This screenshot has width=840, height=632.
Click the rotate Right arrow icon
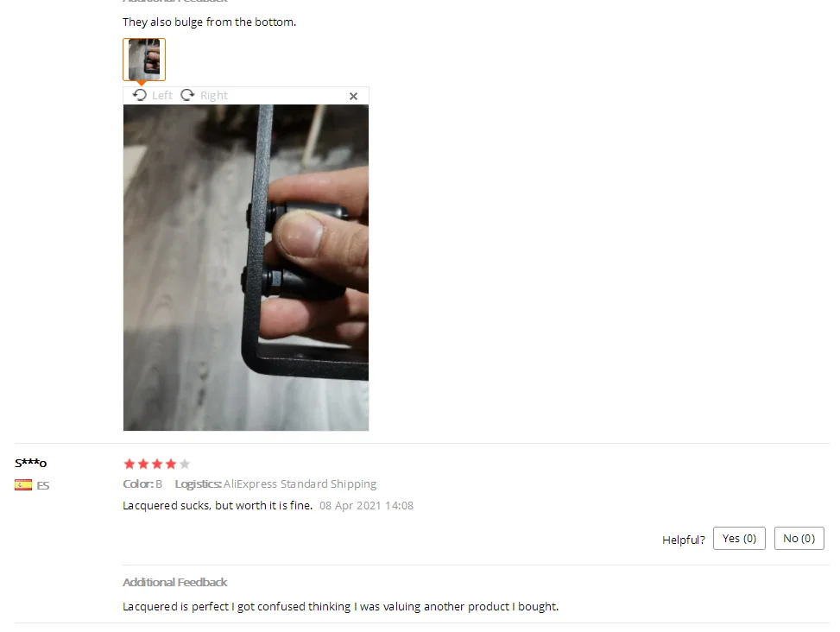pos(187,95)
